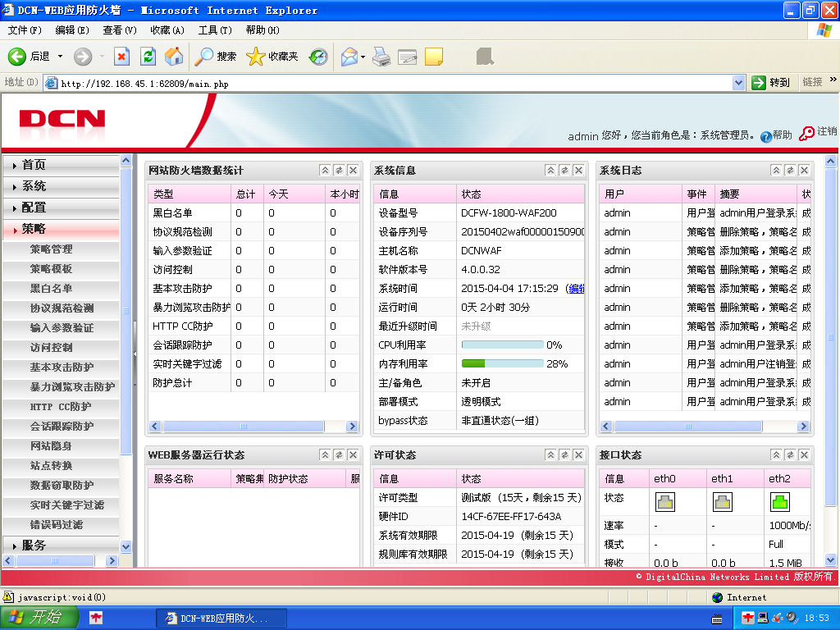This screenshot has height=630, width=840.
Task: Open HTTP CC防护 in the sidebar
Action: click(x=61, y=407)
